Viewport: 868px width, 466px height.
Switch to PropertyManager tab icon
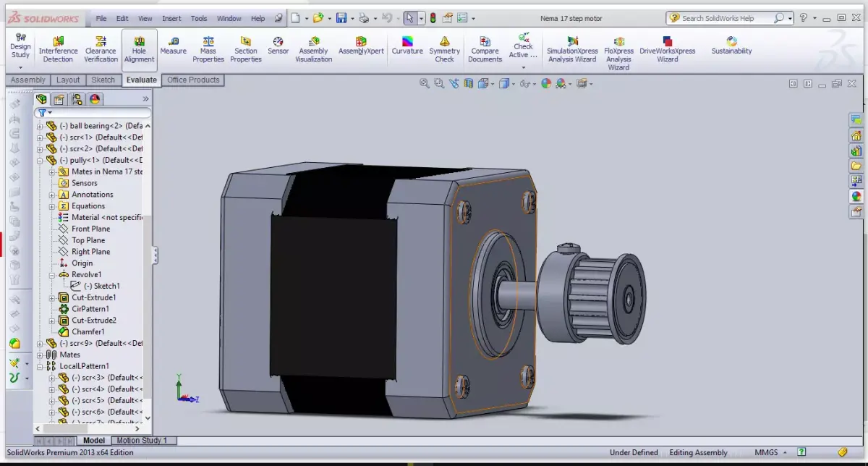59,99
